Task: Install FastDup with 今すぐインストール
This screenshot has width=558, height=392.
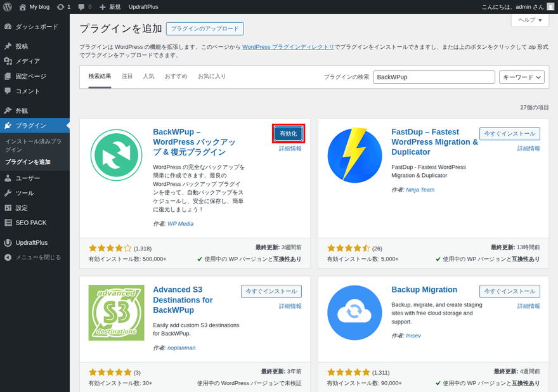Action: tap(510, 133)
